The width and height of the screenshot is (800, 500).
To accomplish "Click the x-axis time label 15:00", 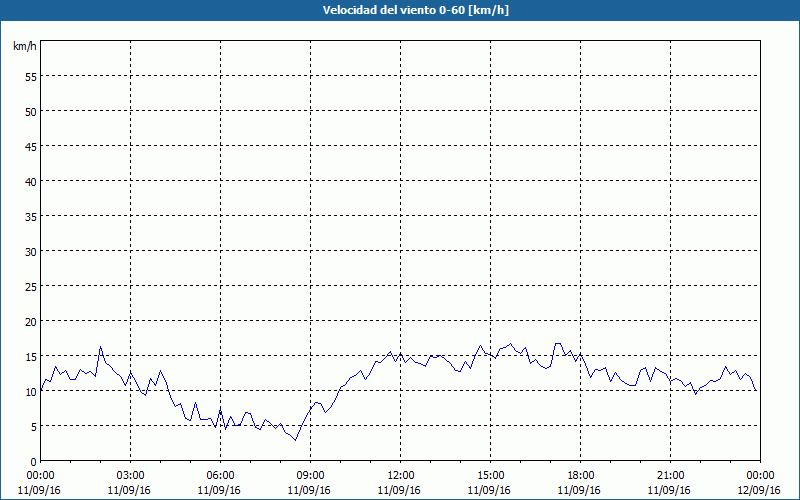I will [490, 476].
